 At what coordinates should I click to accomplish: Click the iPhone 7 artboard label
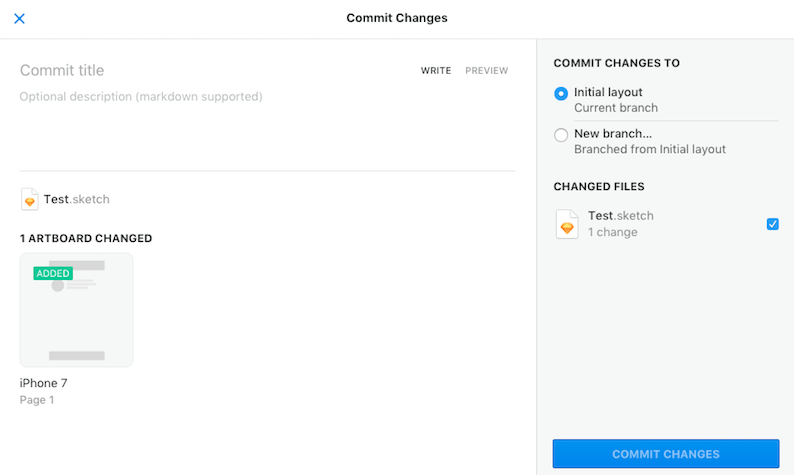44,383
